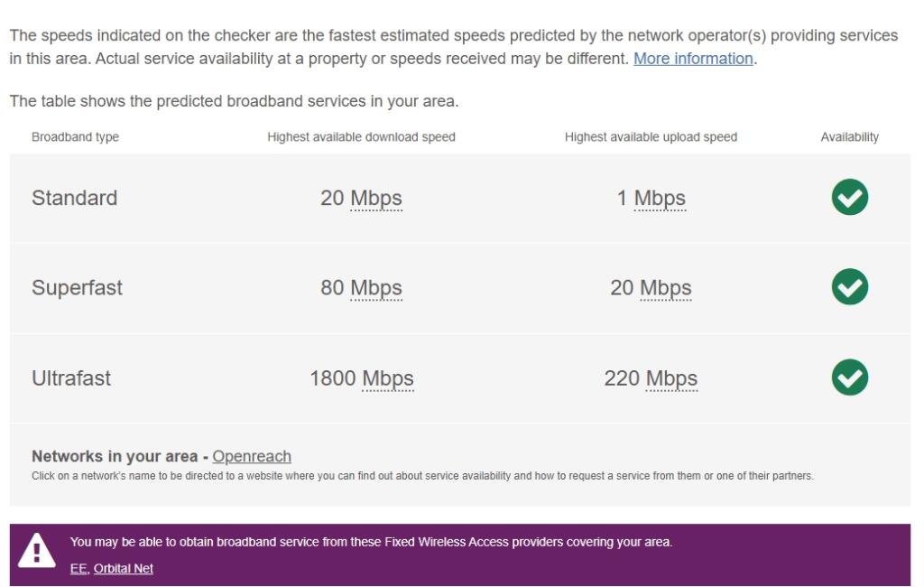
Task: Select the Superfast broadband type label
Action: (77, 288)
